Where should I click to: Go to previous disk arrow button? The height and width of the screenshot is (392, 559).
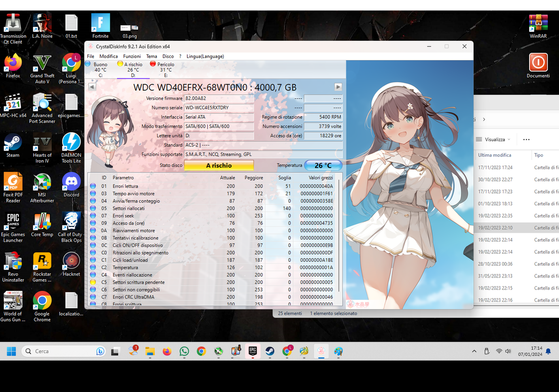(x=92, y=87)
